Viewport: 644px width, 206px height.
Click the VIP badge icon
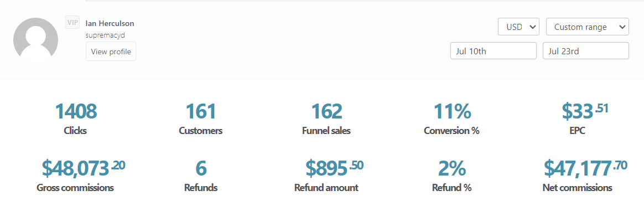coord(72,23)
